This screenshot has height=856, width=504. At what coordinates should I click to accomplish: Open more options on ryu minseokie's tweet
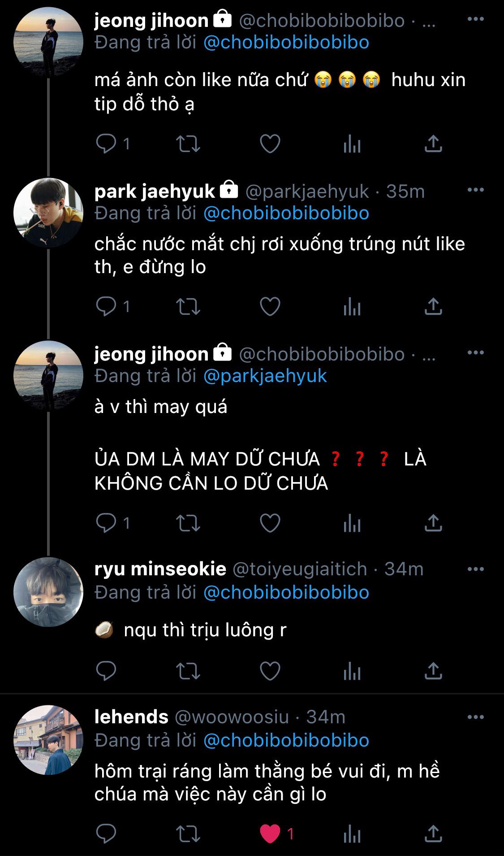click(x=475, y=569)
